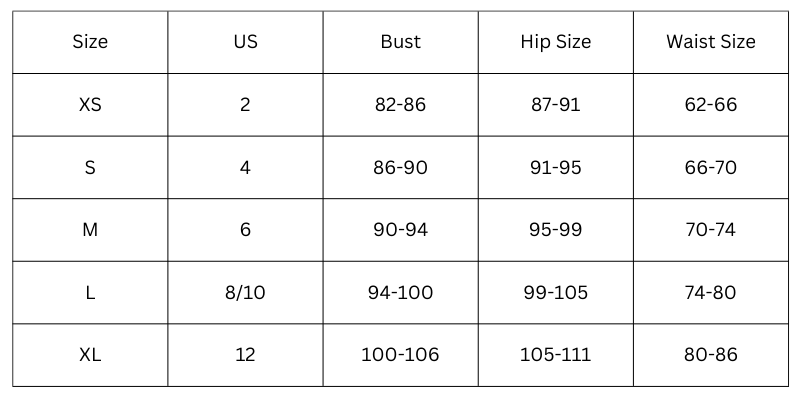Click the Bust header cell
800x400 pixels.
[401, 42]
